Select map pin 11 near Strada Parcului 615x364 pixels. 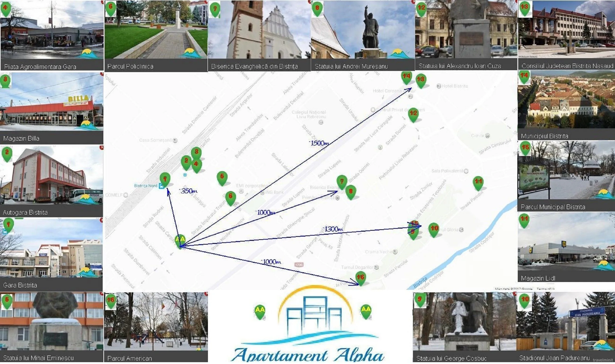[x=478, y=182]
